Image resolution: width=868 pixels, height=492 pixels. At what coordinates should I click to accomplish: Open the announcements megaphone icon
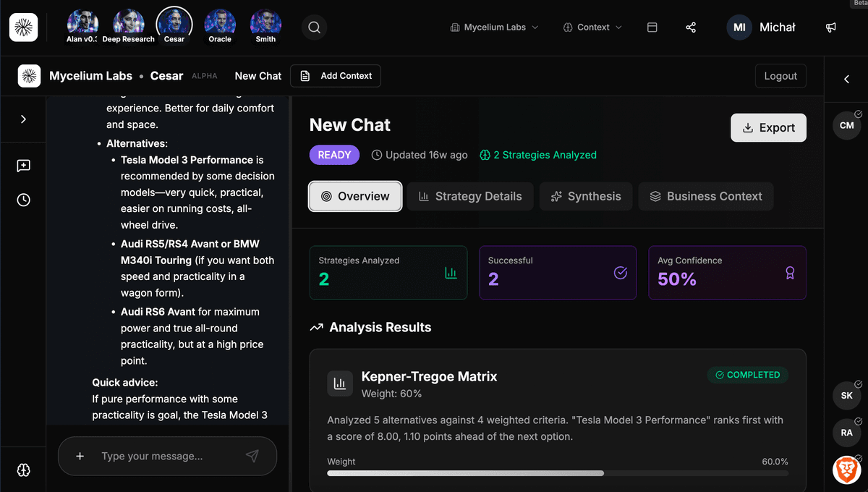pyautogui.click(x=831, y=27)
